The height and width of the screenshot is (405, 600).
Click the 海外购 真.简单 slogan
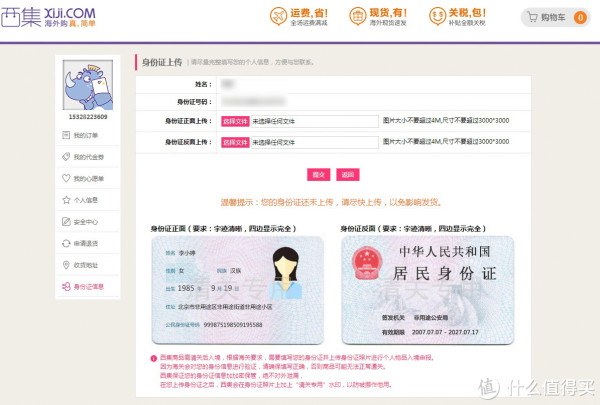tap(70, 23)
